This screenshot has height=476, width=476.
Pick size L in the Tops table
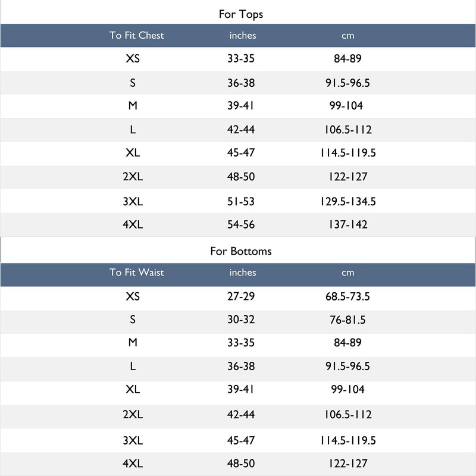(133, 130)
